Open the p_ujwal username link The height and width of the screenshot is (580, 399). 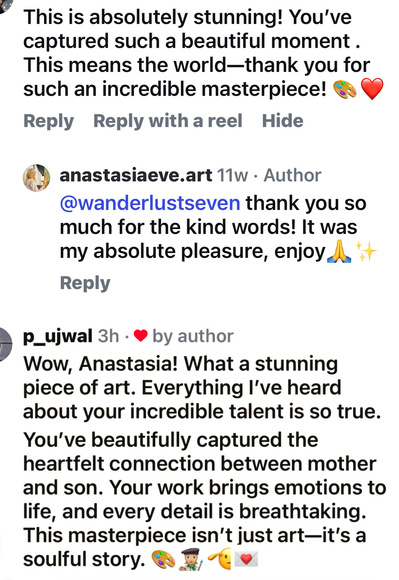pos(58,337)
